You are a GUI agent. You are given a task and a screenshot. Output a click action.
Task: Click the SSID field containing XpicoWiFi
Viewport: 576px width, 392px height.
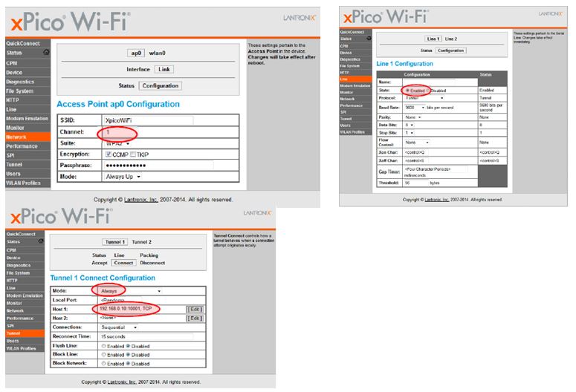[146, 120]
